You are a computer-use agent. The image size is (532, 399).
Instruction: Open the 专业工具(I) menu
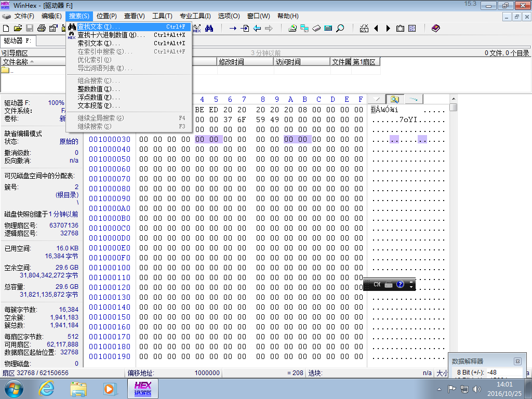[x=195, y=16]
